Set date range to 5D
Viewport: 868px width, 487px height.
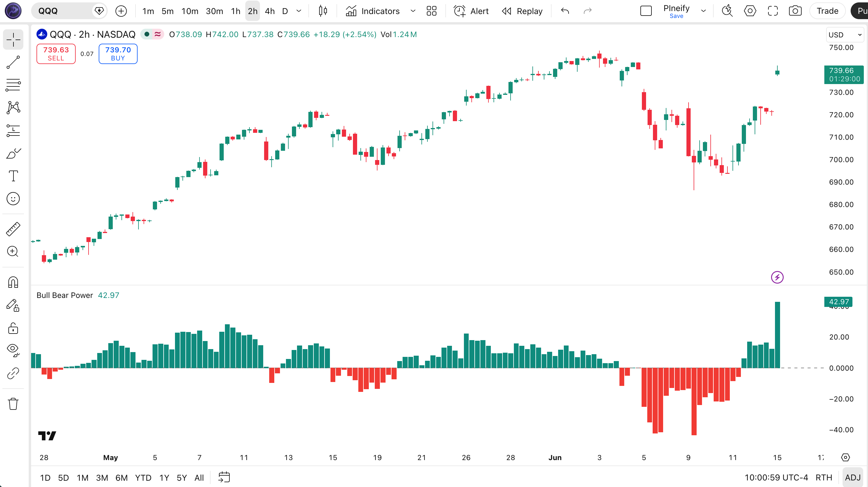coord(63,477)
